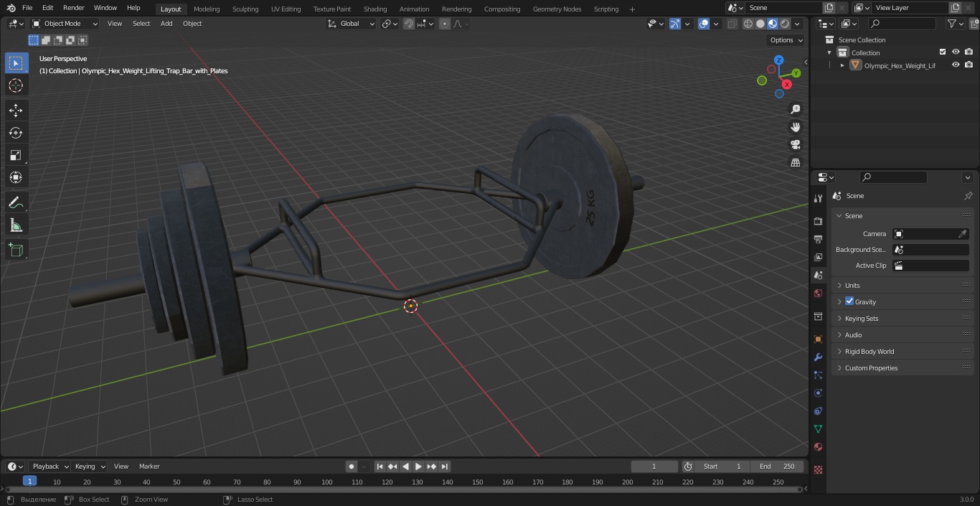The height and width of the screenshot is (506, 980).
Task: Open the World properties tab
Action: coord(818,293)
